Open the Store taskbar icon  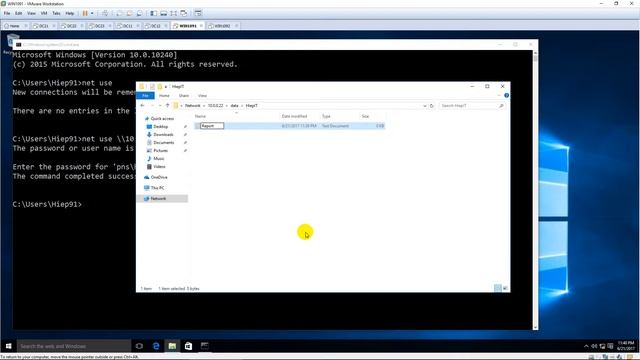[188, 346]
